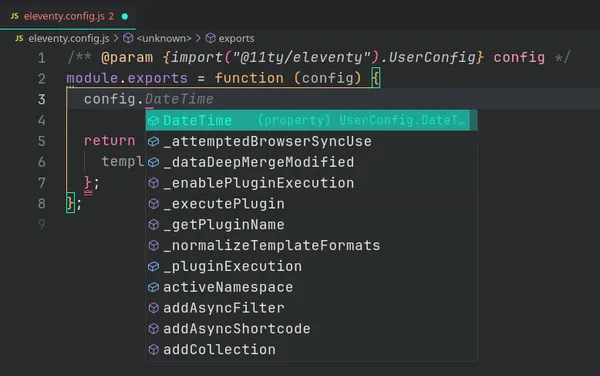Select the DateTime autocomplete suggestion
The image size is (600, 376).
coord(311,120)
